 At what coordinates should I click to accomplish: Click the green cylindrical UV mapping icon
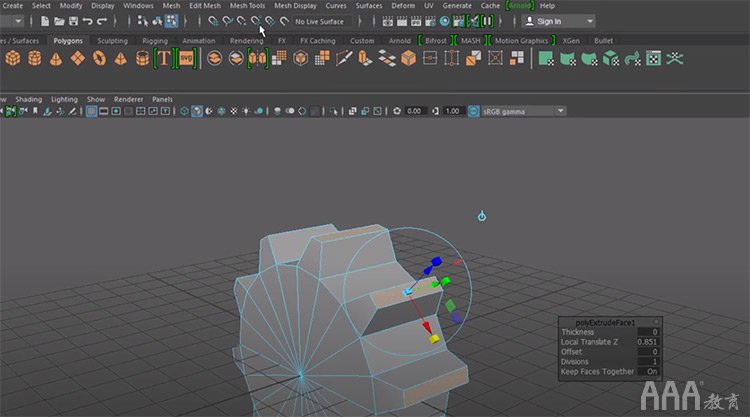click(568, 58)
